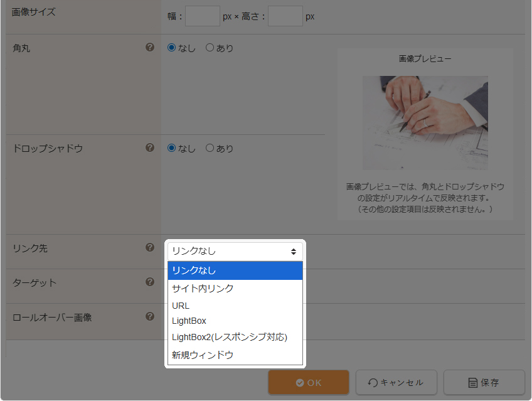Select URL from link type list
This screenshot has height=401, width=532.
(235, 306)
